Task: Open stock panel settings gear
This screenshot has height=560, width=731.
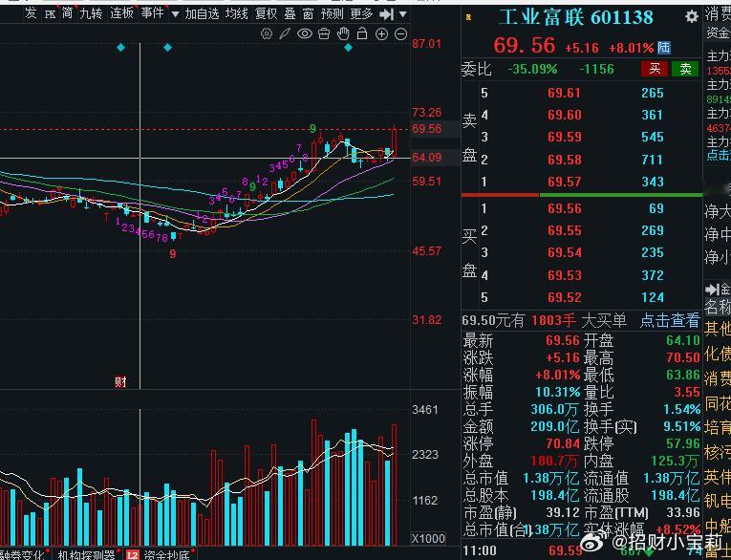Action: coord(692,17)
